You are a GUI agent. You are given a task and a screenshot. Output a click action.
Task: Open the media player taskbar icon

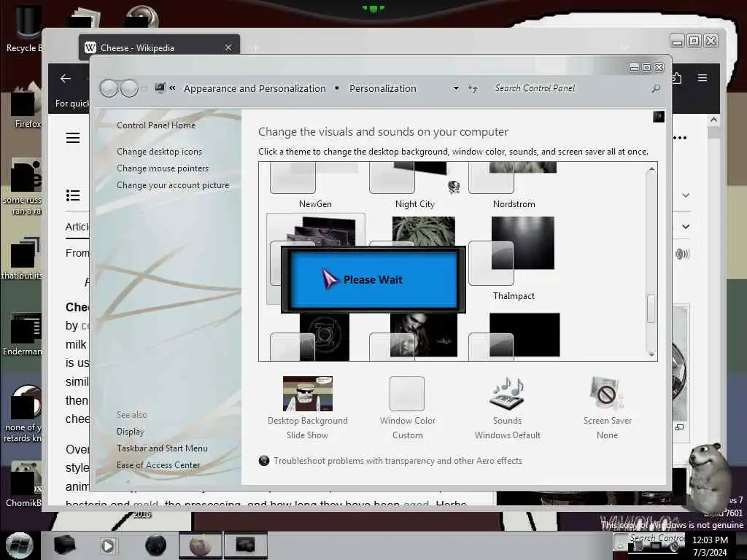pos(108,545)
